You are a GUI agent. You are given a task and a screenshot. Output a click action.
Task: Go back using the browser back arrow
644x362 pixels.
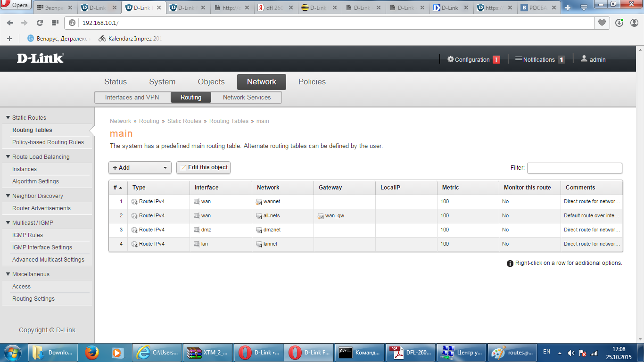click(x=10, y=23)
